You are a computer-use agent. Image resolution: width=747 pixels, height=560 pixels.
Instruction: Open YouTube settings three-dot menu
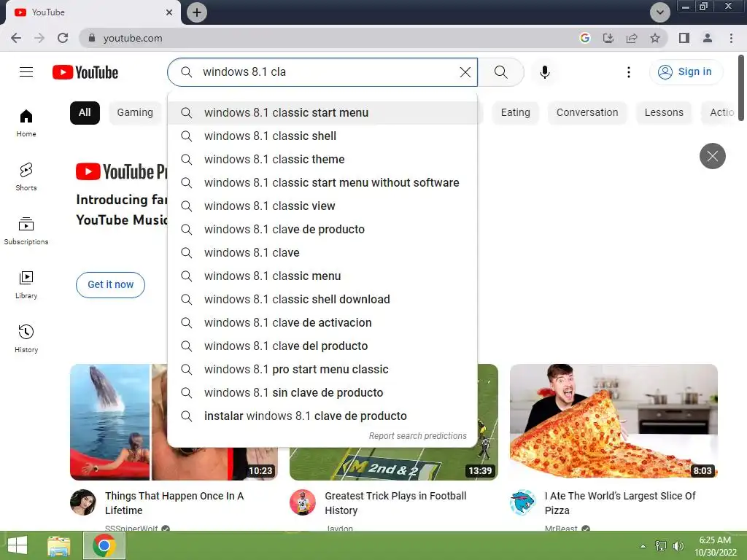628,72
